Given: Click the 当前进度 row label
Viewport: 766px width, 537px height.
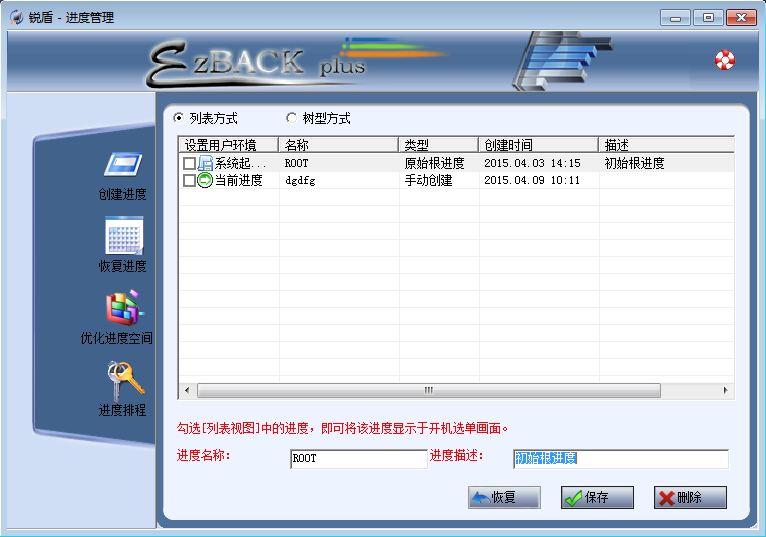Looking at the screenshot, I should click(x=239, y=180).
